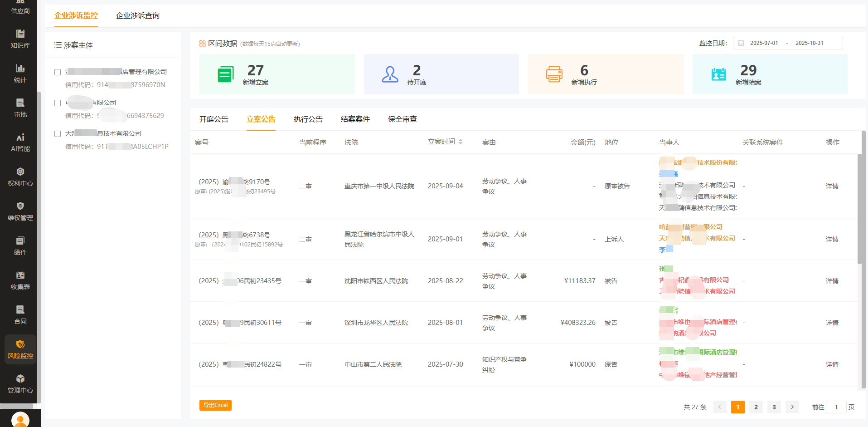Click the 导出Excel button
868x427 pixels.
click(215, 405)
